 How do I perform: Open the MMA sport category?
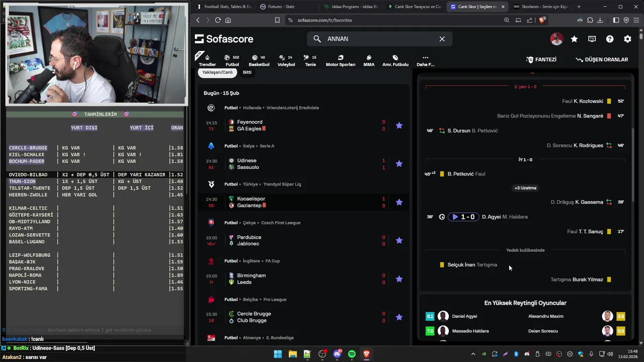tap(369, 60)
